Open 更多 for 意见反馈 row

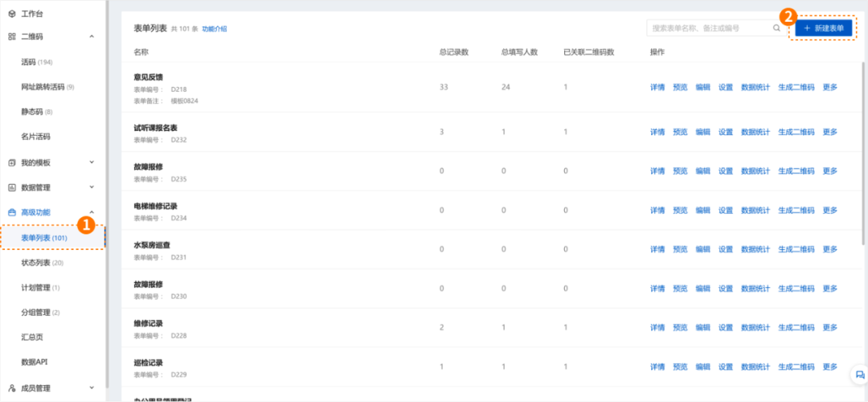click(x=829, y=87)
